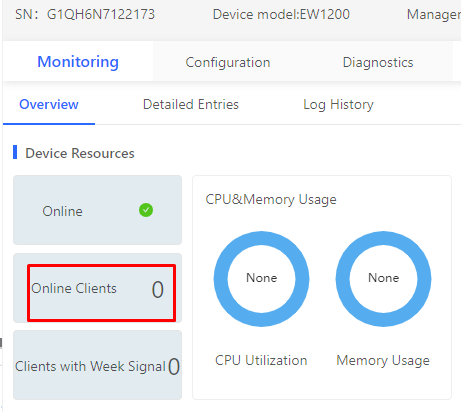
Task: Open the Detailed Entries sub-tab
Action: tap(191, 104)
